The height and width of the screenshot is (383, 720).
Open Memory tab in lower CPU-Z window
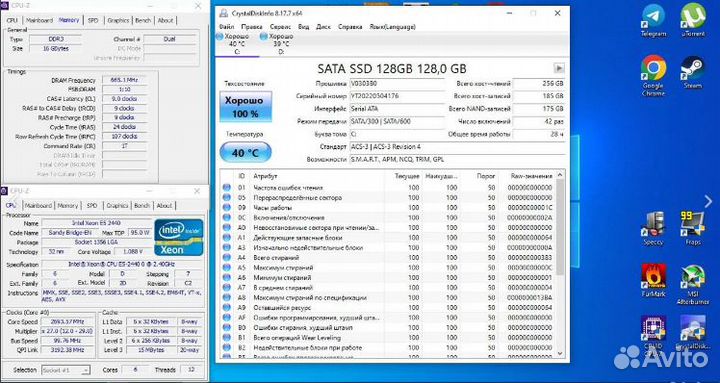pyautogui.click(x=68, y=205)
